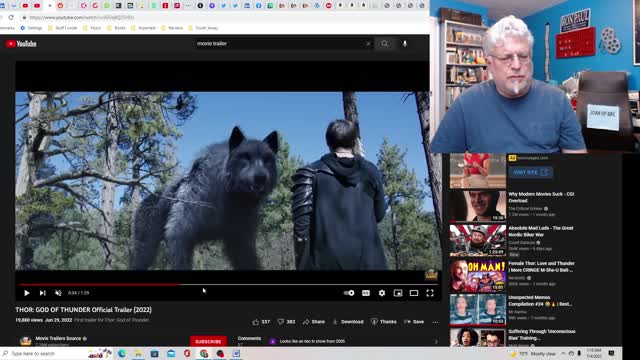This screenshot has height=360, width=640.
Task: Click the red Subscribe button
Action: (x=208, y=341)
